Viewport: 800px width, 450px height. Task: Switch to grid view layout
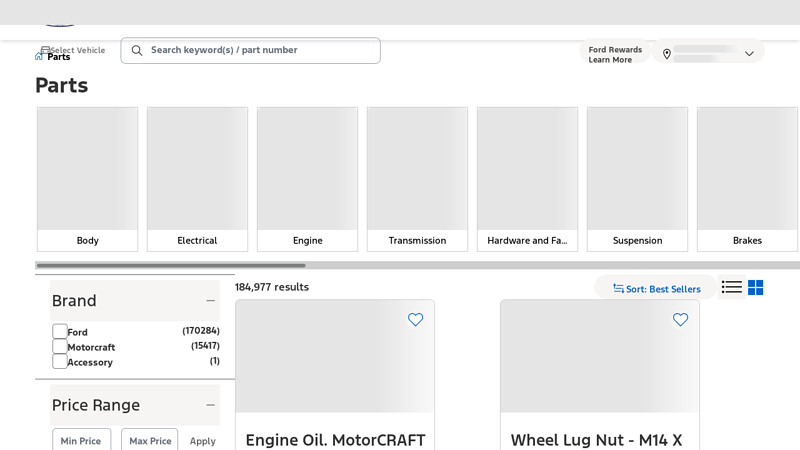[x=756, y=287]
